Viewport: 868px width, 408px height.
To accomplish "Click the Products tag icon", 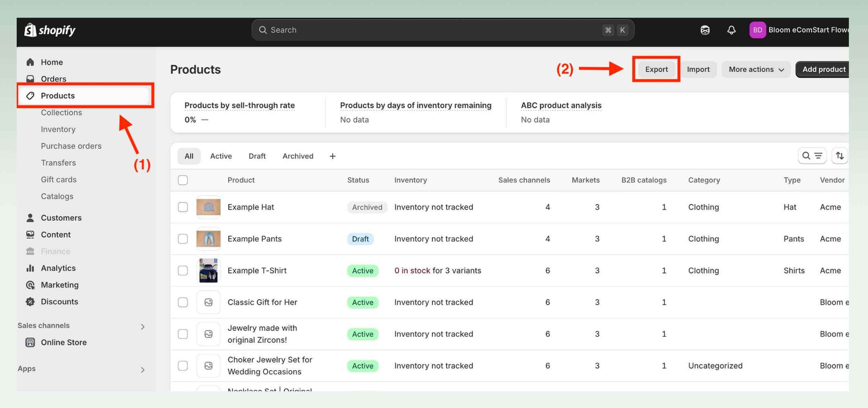I will (30, 95).
